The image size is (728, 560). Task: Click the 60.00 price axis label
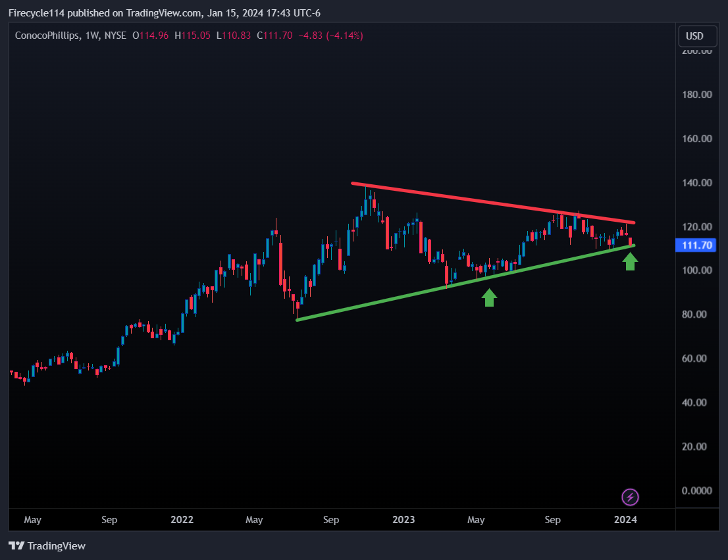[x=694, y=359]
